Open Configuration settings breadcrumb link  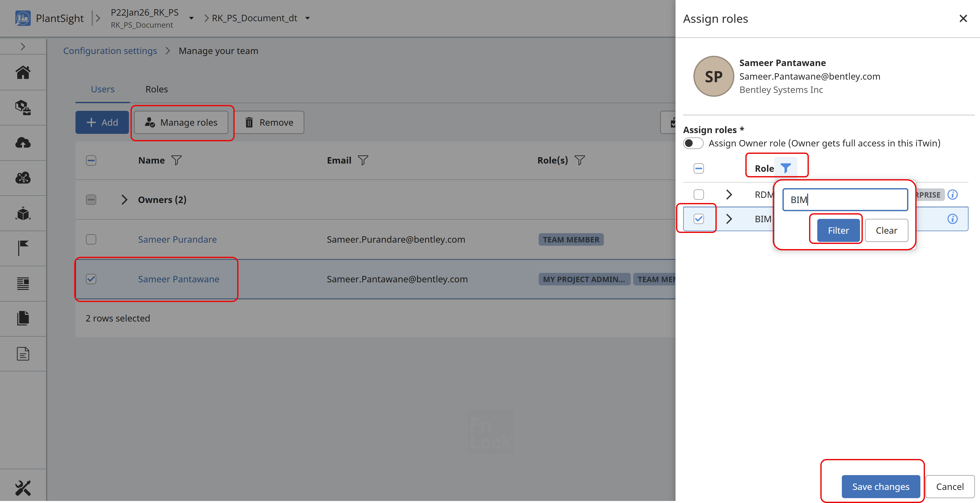pyautogui.click(x=110, y=51)
